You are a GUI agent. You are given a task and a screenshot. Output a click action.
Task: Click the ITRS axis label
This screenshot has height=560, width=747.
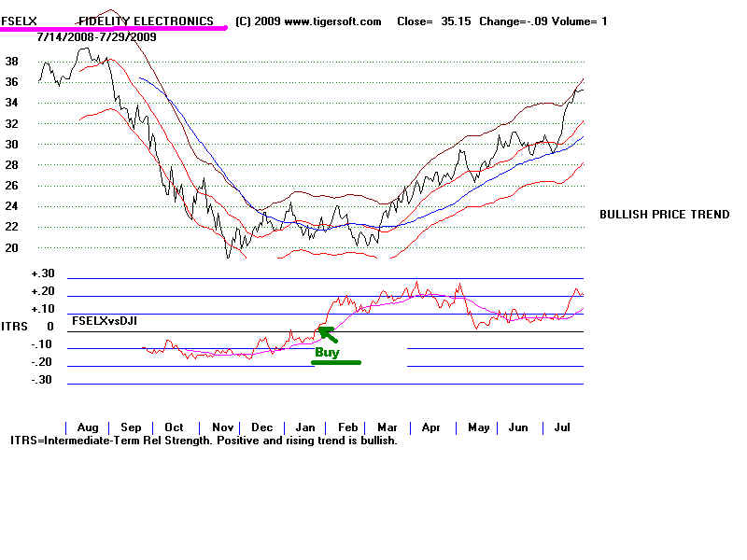(x=15, y=327)
